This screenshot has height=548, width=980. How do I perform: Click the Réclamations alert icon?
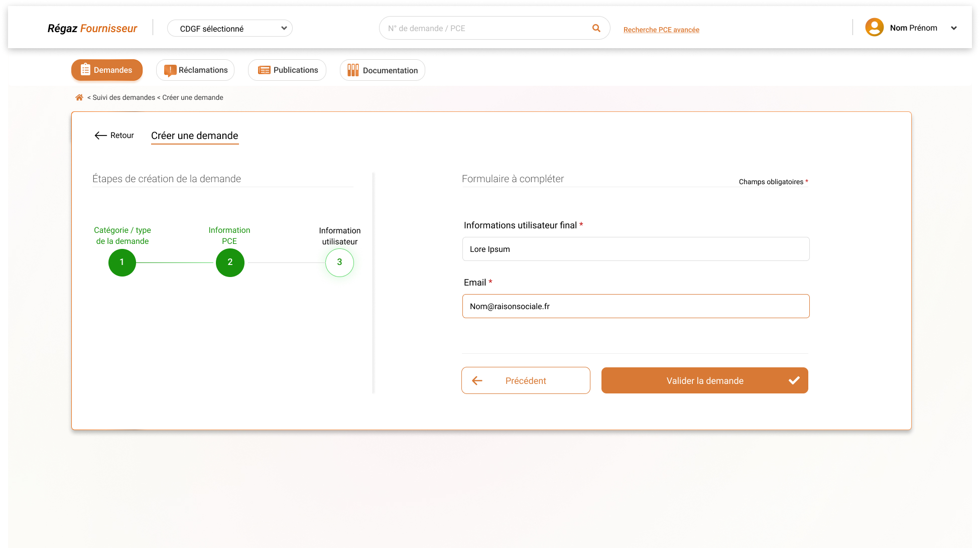(x=170, y=70)
